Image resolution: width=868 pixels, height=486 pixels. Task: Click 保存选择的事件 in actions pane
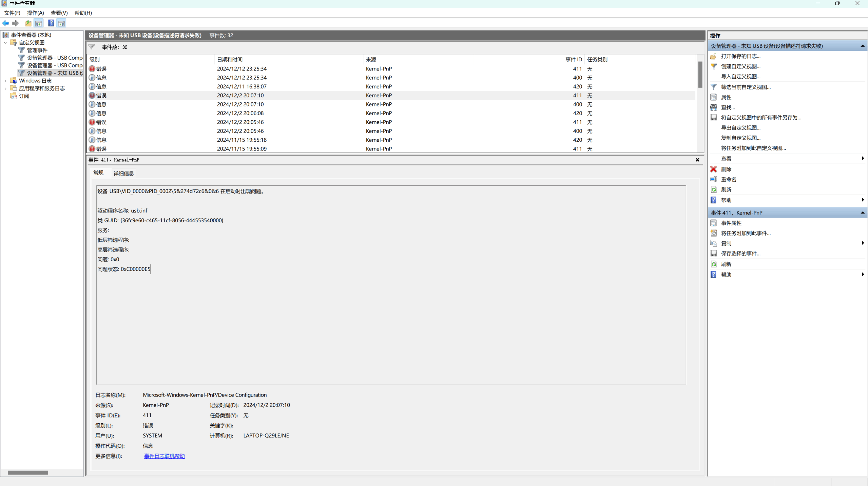(x=740, y=253)
